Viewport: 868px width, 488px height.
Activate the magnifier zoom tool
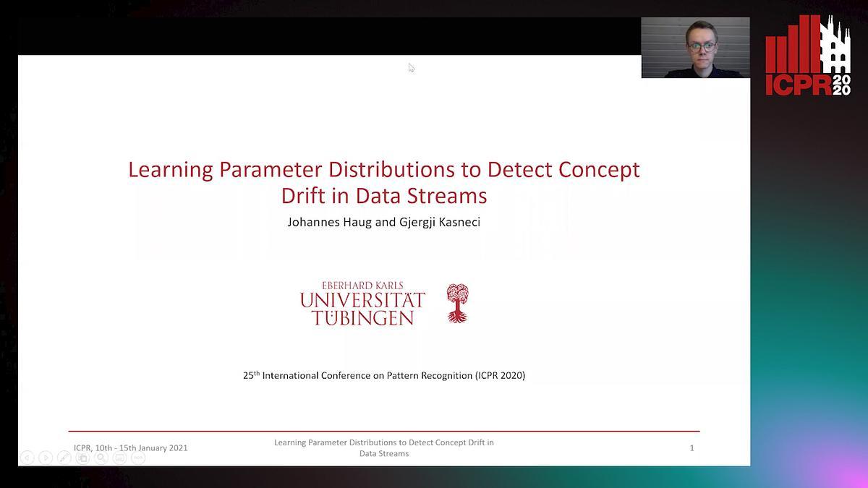click(x=101, y=458)
